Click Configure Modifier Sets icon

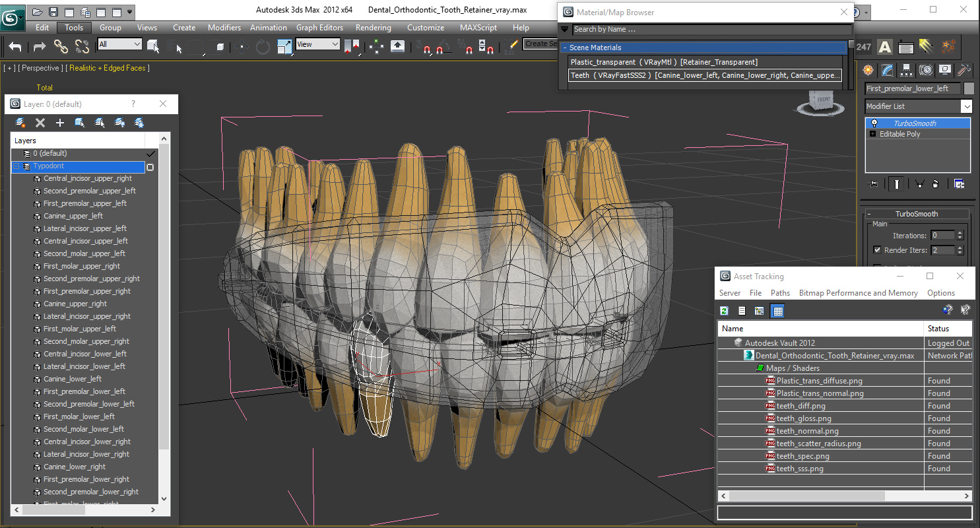pyautogui.click(x=960, y=184)
